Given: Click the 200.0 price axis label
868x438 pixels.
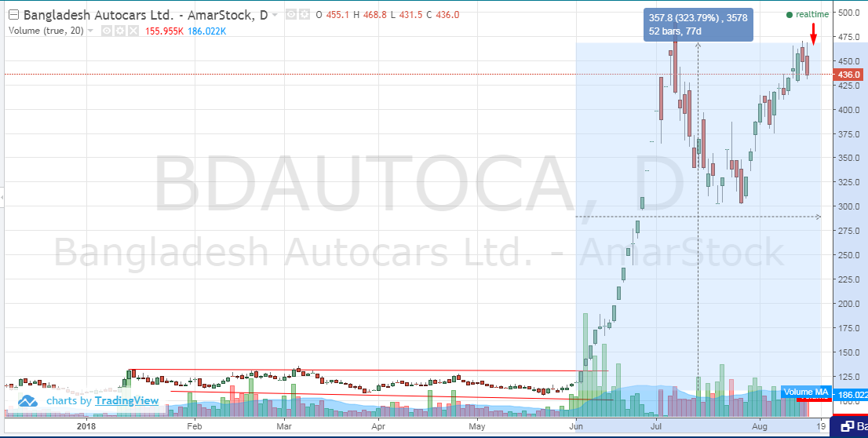Looking at the screenshot, I should tap(848, 304).
